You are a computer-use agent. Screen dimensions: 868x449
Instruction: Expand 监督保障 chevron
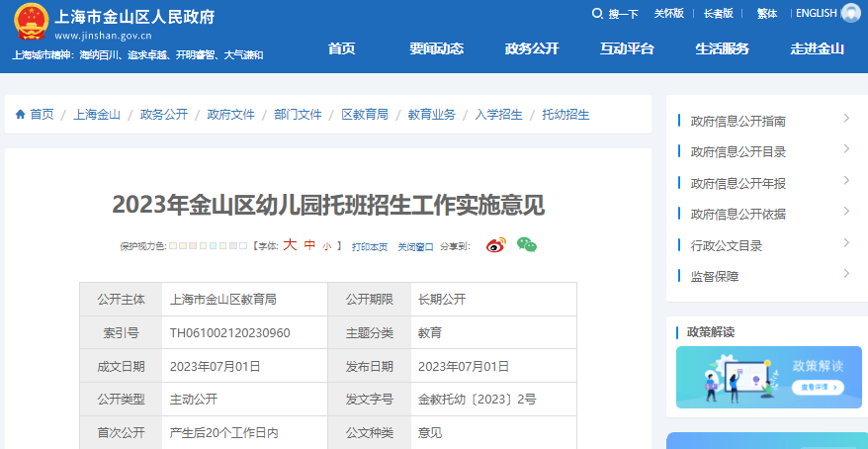(x=846, y=274)
